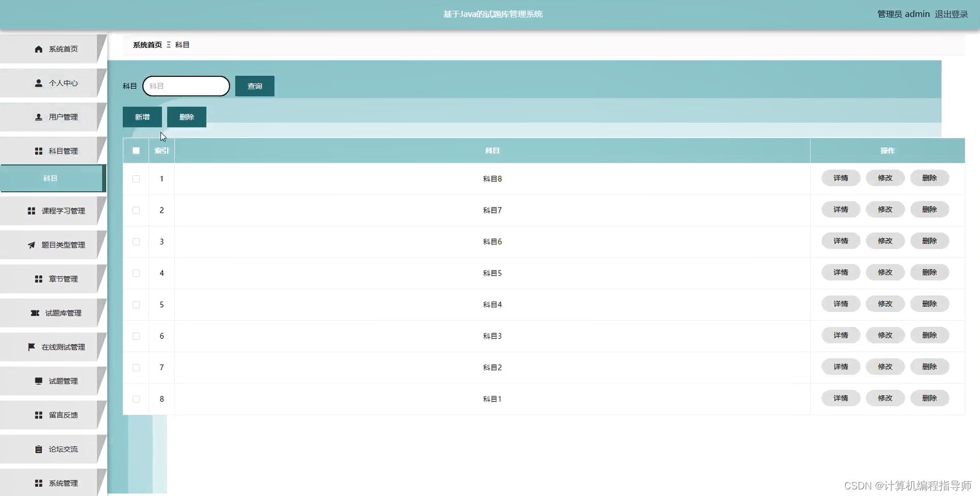The height and width of the screenshot is (496, 980).
Task: Click the 删除 batch delete button above table
Action: coord(187,117)
